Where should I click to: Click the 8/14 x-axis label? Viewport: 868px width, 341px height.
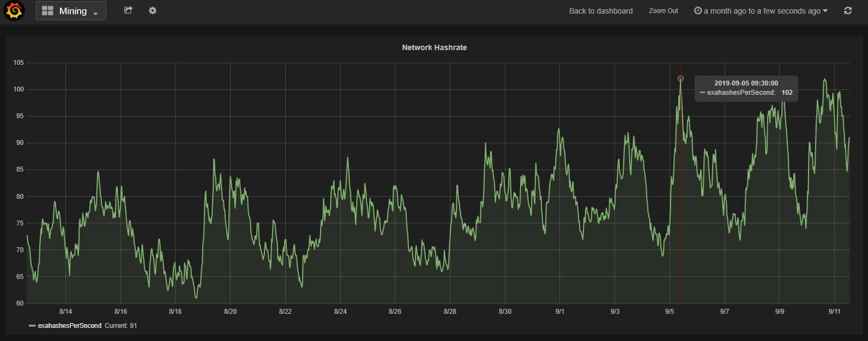click(65, 312)
